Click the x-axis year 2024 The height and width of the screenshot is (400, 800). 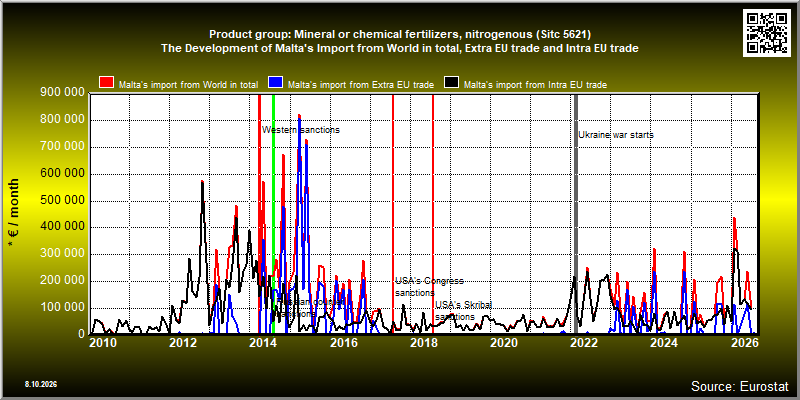664,342
